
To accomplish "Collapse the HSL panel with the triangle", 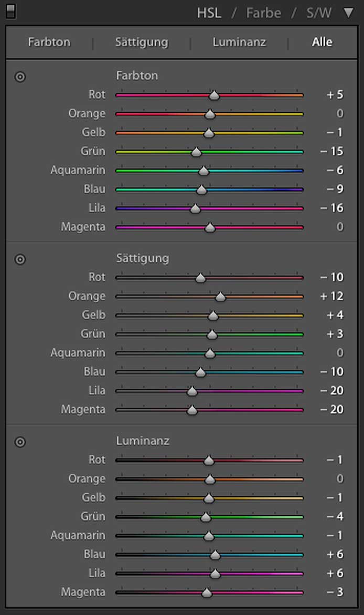I will [x=348, y=13].
